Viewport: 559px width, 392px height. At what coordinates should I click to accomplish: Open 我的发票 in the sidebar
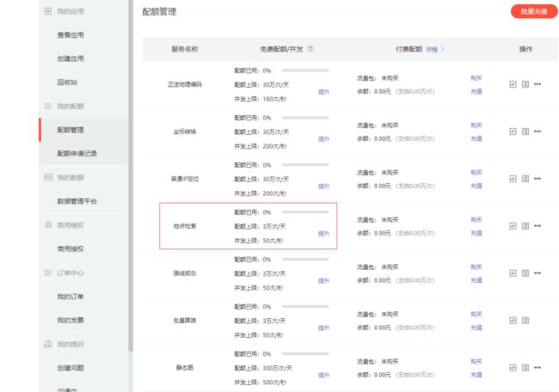click(x=71, y=320)
